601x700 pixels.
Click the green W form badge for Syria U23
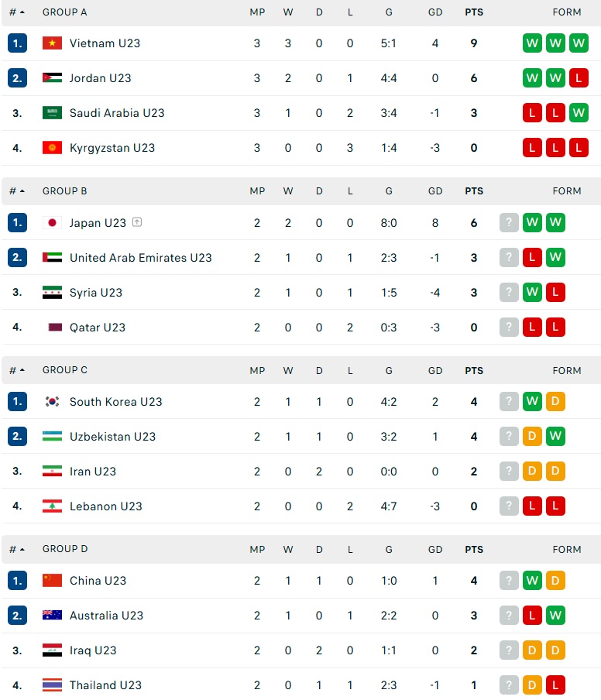point(532,293)
